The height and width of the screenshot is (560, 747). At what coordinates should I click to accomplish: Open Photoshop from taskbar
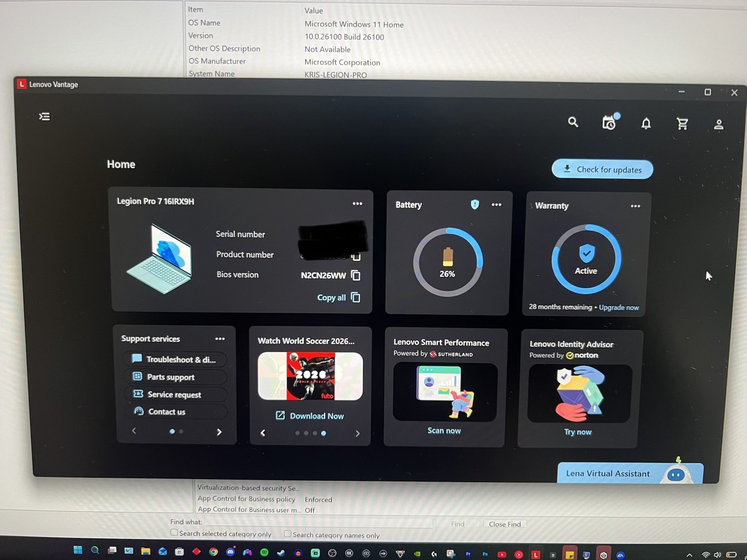pyautogui.click(x=485, y=554)
